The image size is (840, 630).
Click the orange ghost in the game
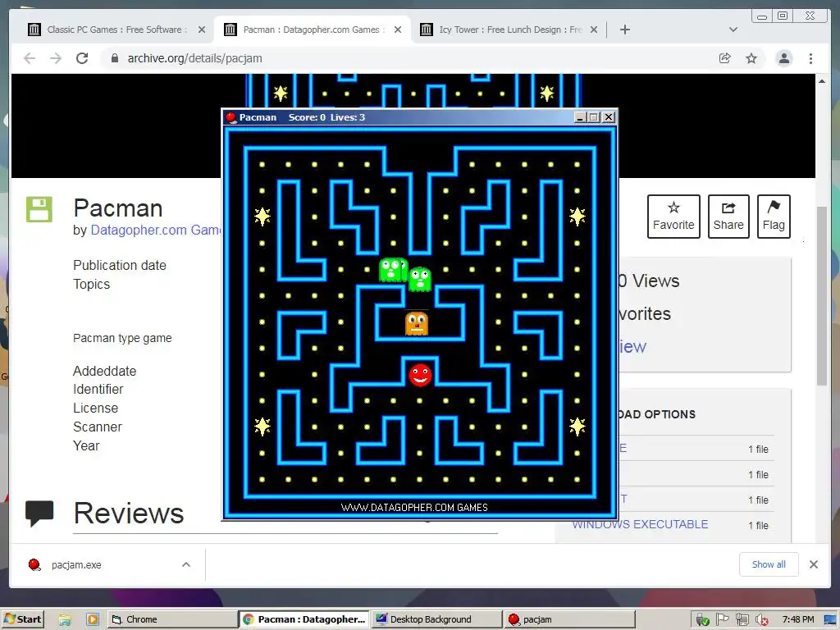[x=417, y=323]
